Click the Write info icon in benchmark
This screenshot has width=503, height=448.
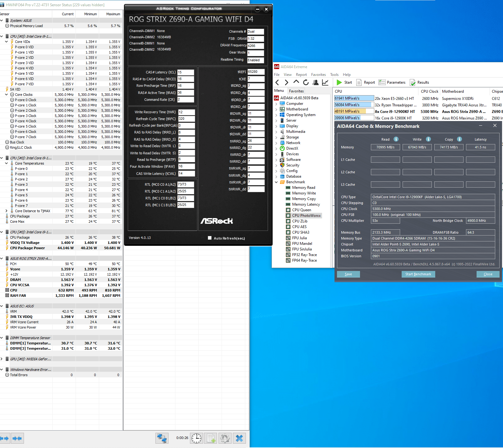pyautogui.click(x=428, y=139)
